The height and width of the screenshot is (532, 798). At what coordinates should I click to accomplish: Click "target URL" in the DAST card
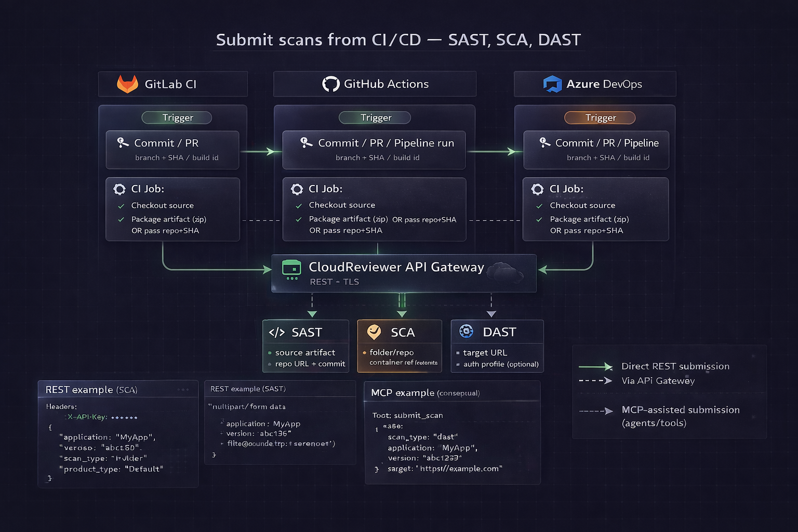click(485, 353)
